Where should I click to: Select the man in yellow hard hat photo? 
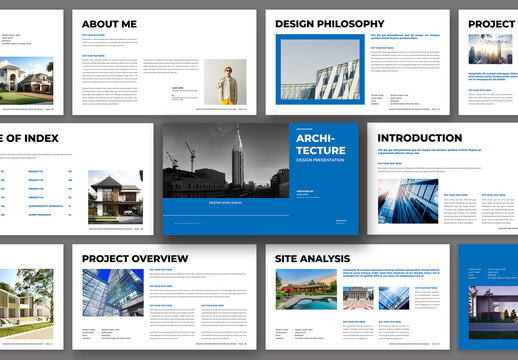click(225, 82)
